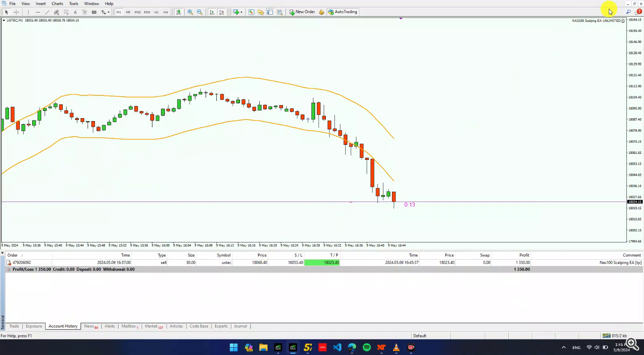
Task: Toggle the AutoTrading button
Action: (343, 12)
